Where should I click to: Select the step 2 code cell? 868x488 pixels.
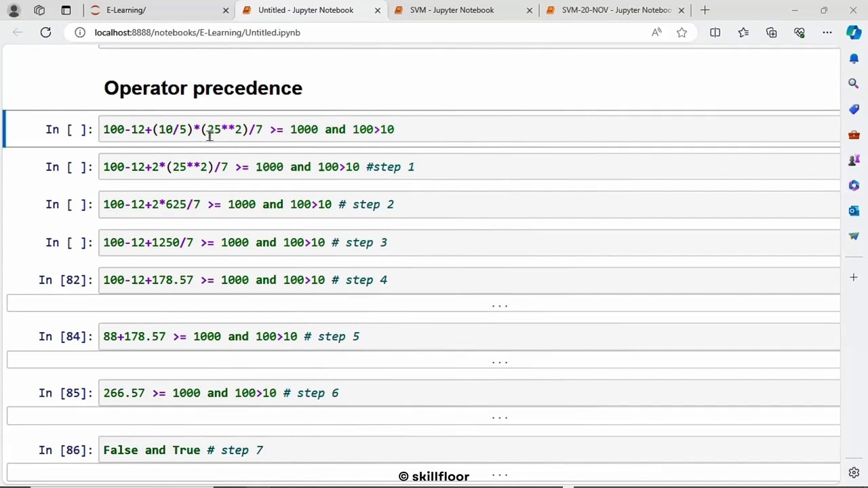point(469,205)
